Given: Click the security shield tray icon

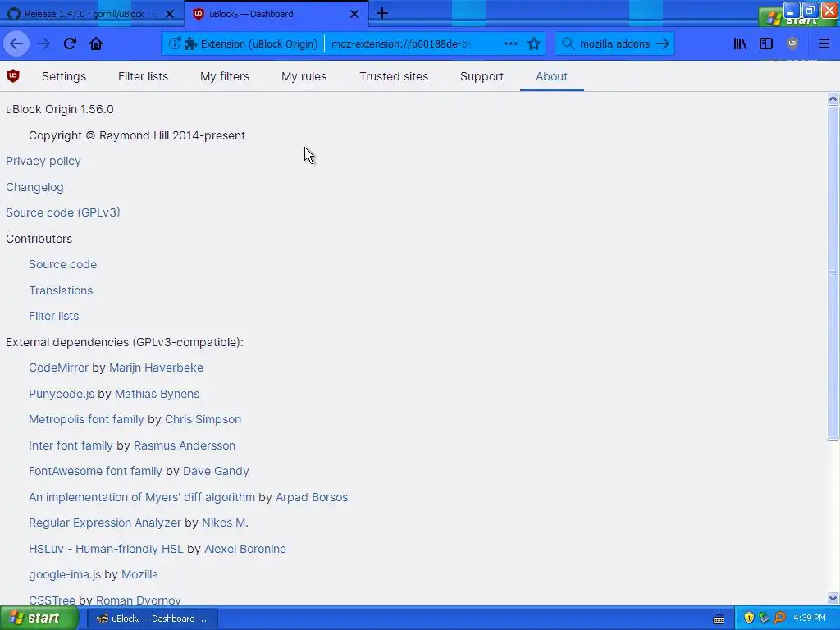Looking at the screenshot, I should coord(749,618).
